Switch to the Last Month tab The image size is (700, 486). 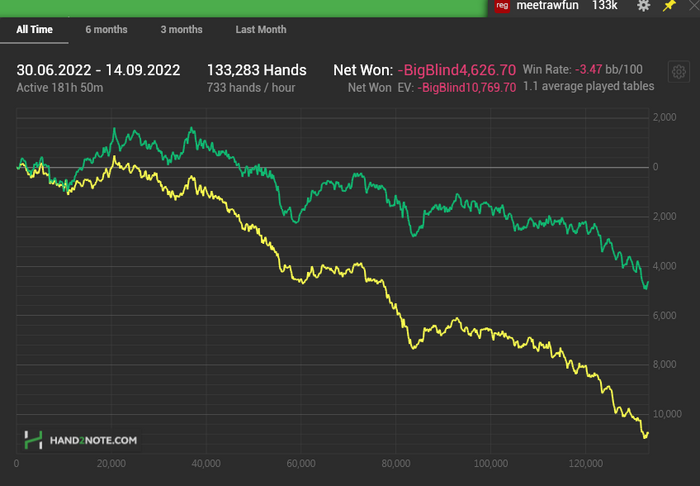pos(261,30)
